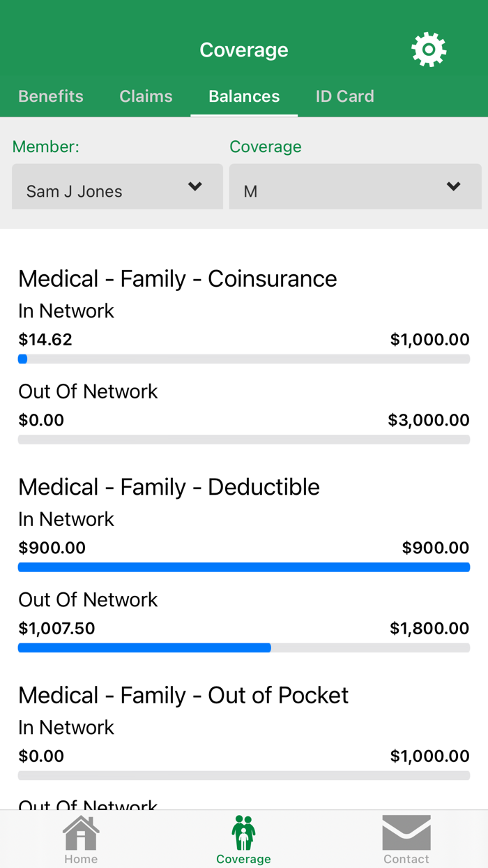This screenshot has width=488, height=868.
Task: Click the Coverage title in the header
Action: coord(243,49)
